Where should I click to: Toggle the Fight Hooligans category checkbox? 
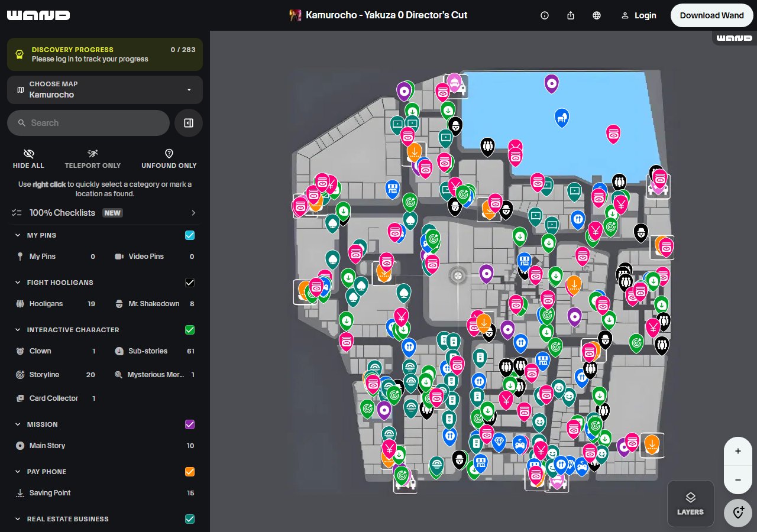[190, 283]
